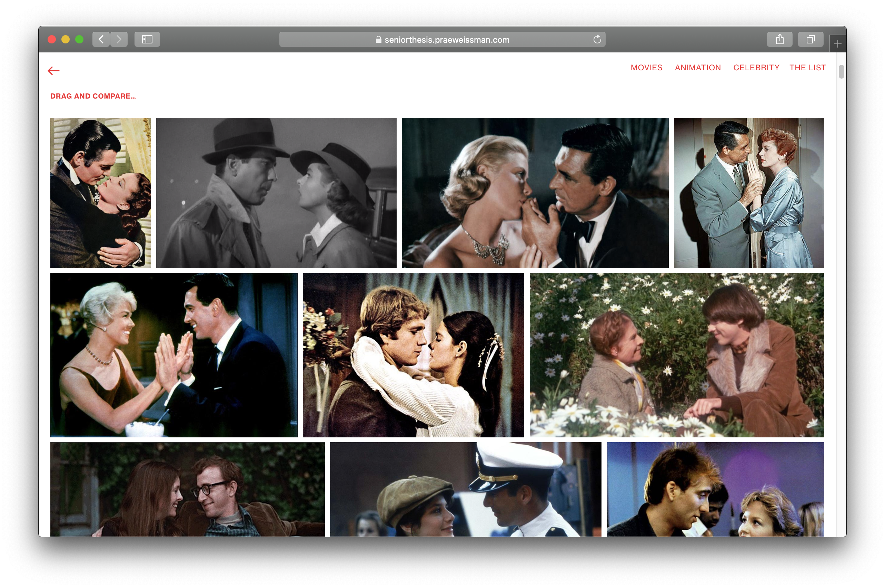Select the still of couple pressing palms together
Screen dimensions: 885x588
tap(174, 355)
